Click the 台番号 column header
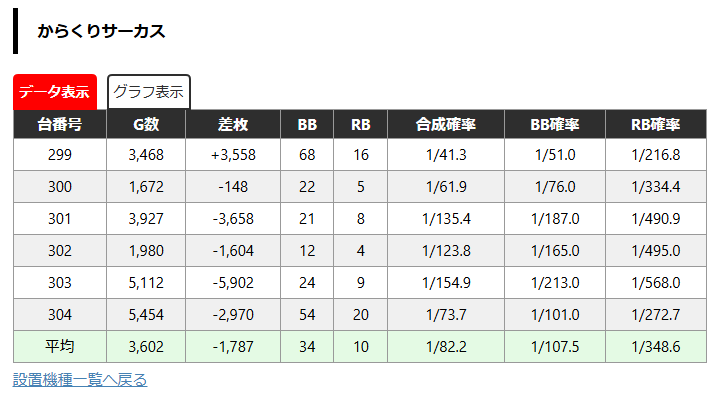The image size is (726, 401). point(60,124)
